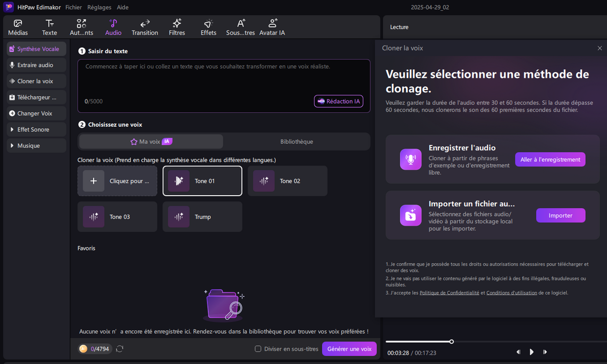Screen dimensions: 607x364
Task: Select Synthèse Vocale in sidebar
Action: click(x=36, y=49)
